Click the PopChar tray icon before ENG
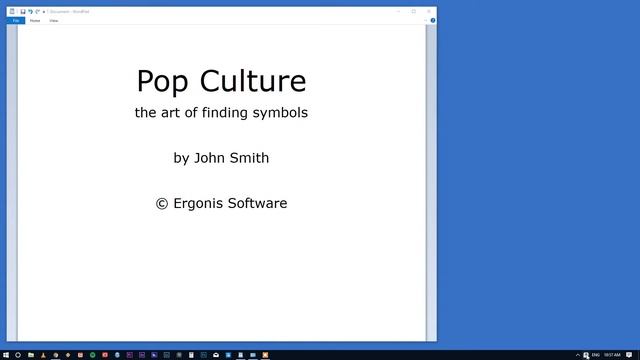 pos(586,355)
